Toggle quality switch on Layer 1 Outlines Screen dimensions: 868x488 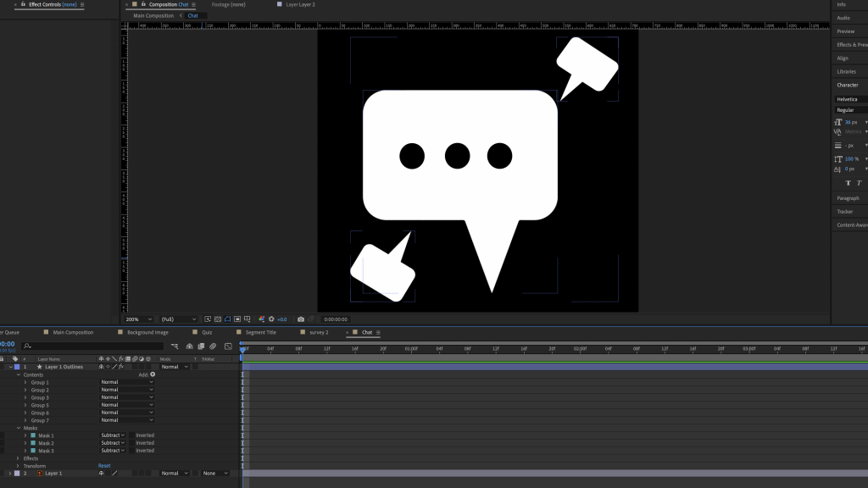pyautogui.click(x=114, y=367)
